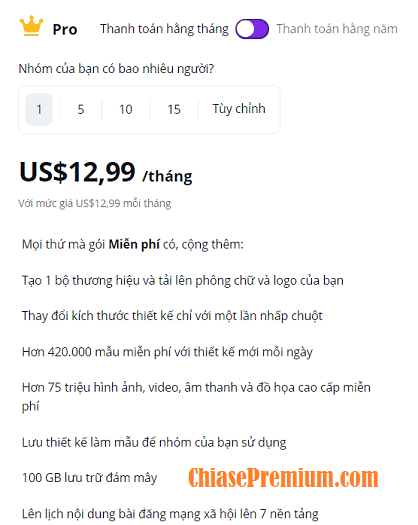Choose the 10 people team option
The height and width of the screenshot is (525, 418).
tap(126, 109)
